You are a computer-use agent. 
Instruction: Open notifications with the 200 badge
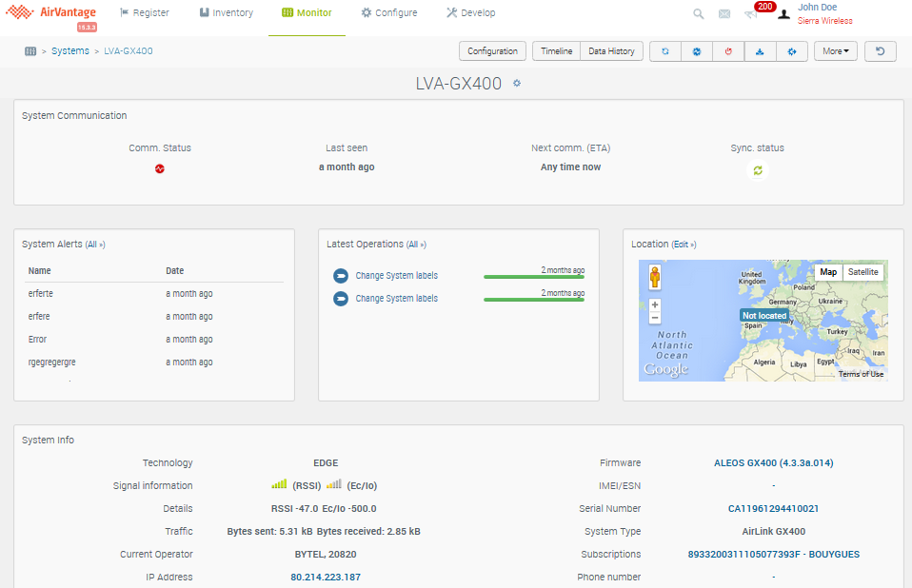(752, 13)
